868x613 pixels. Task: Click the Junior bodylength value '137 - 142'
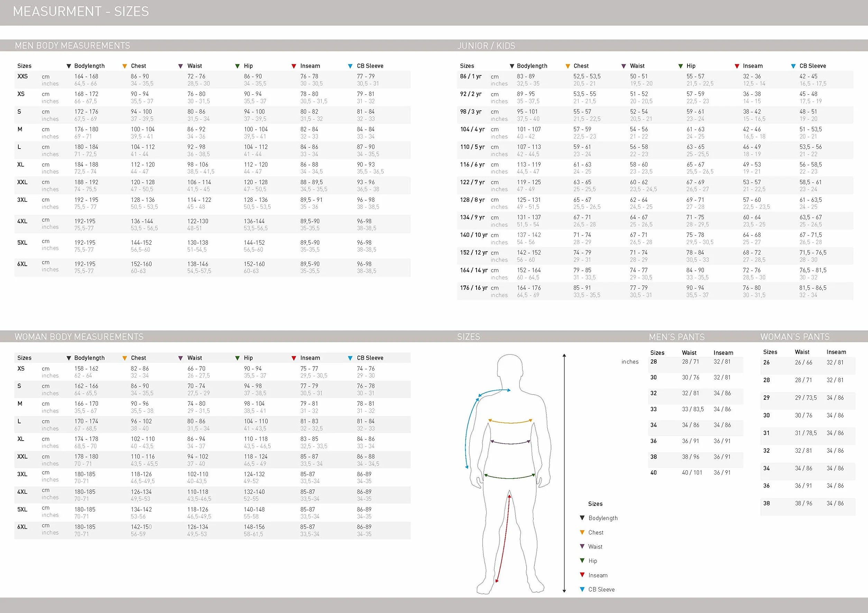(529, 235)
